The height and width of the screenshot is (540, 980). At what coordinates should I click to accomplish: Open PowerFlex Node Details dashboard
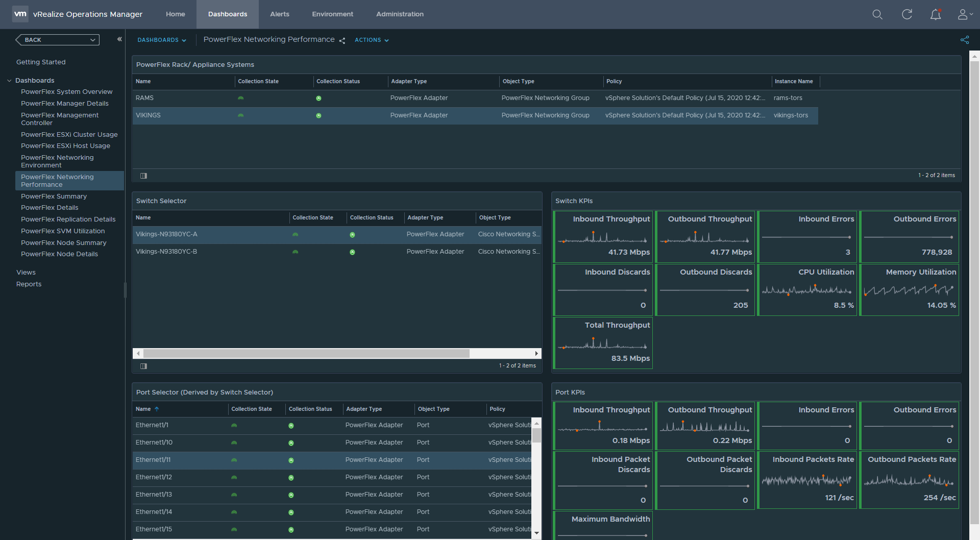tap(59, 254)
